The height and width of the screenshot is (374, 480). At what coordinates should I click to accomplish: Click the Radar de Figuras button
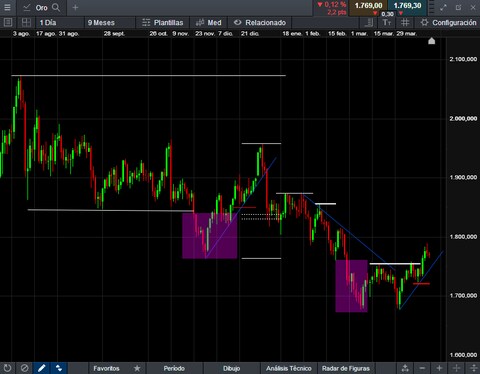coord(346,368)
